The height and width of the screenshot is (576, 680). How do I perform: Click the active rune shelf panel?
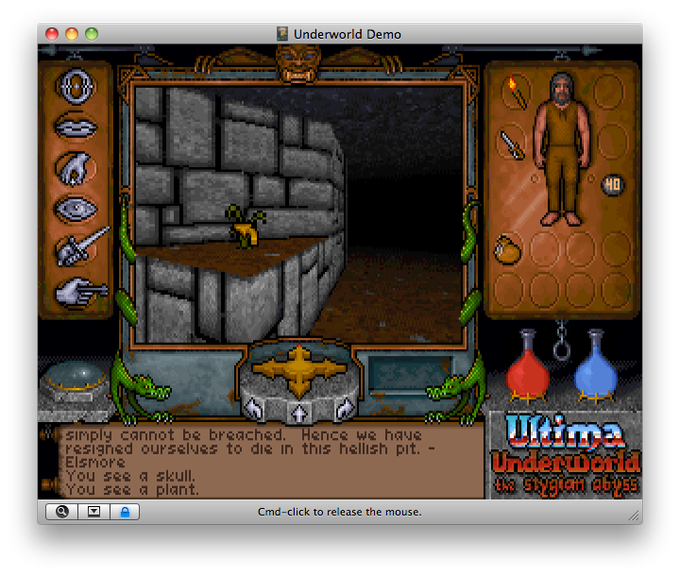coord(408,375)
